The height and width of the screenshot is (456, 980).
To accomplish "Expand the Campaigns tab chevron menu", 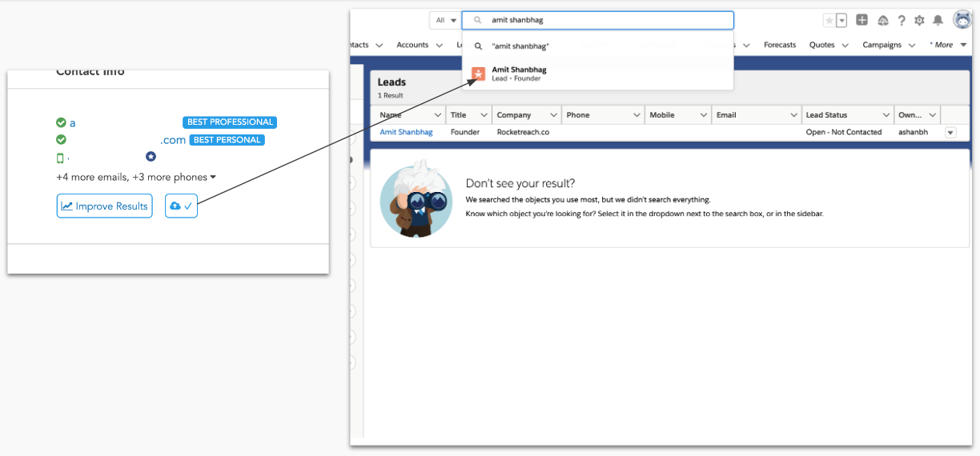I will [x=911, y=46].
